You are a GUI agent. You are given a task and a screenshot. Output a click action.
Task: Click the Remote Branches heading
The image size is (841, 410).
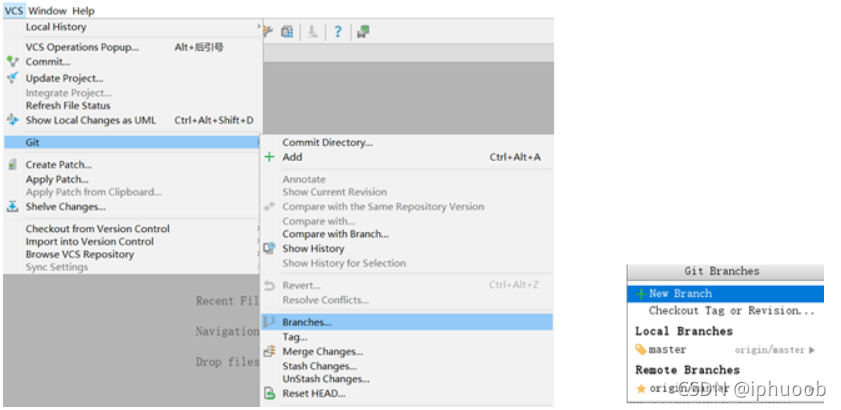point(688,370)
